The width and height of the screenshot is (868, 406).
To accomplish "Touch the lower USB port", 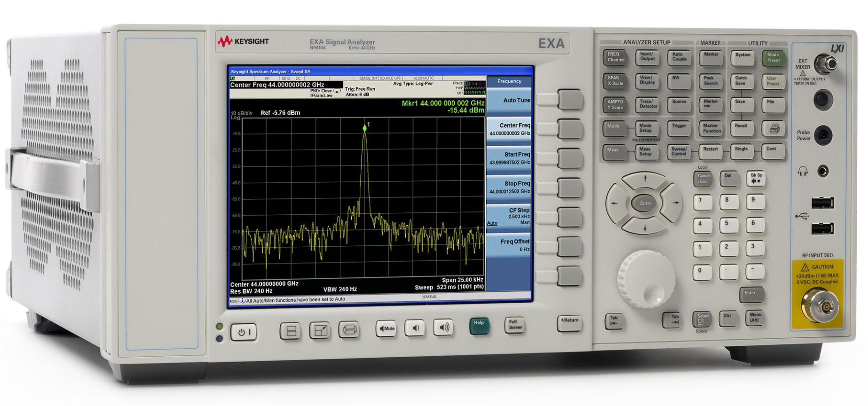I will (822, 229).
